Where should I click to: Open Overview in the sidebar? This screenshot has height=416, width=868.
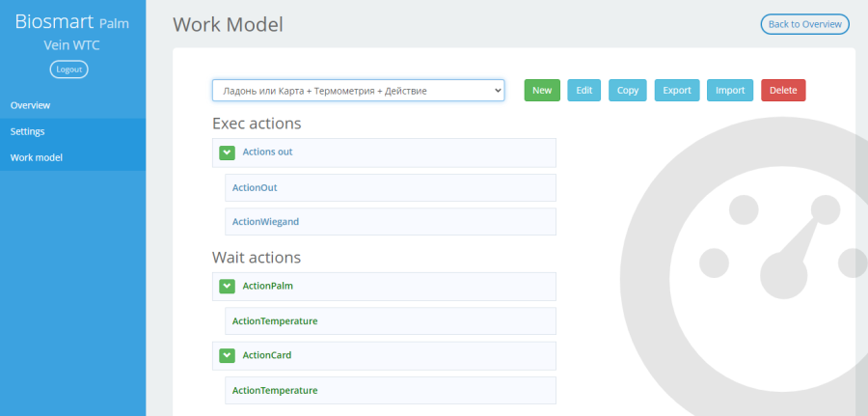[72, 105]
